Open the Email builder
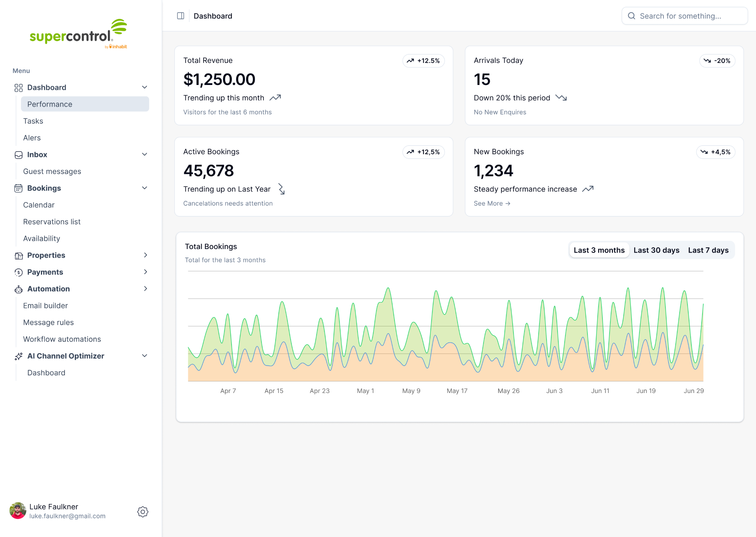Viewport: 756px width, 537px height. coord(45,306)
